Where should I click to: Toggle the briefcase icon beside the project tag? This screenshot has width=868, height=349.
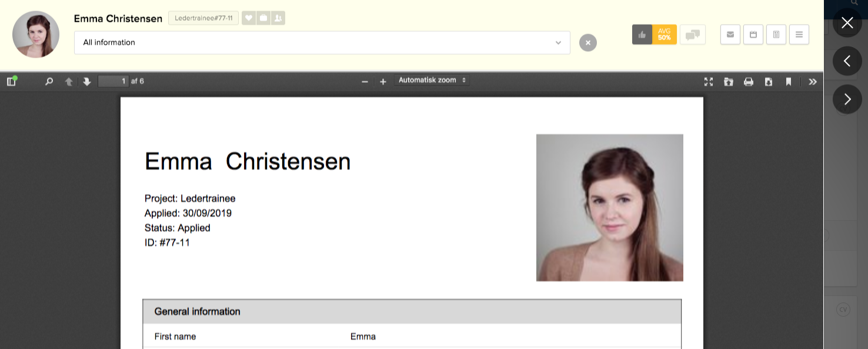coord(263,18)
